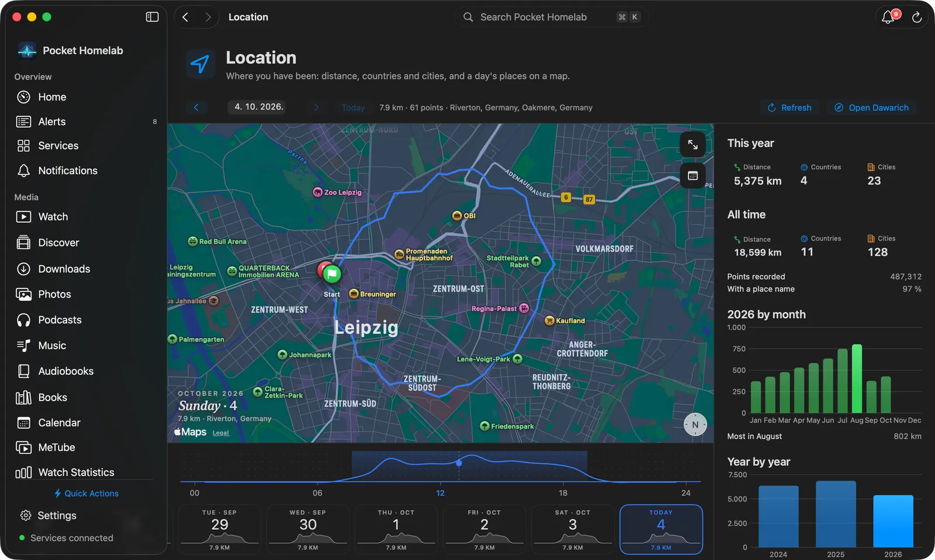Click the Today button beside the date

click(x=353, y=107)
